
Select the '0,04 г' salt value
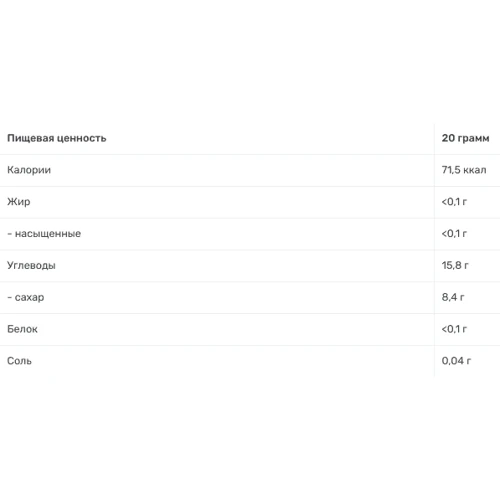pos(456,361)
